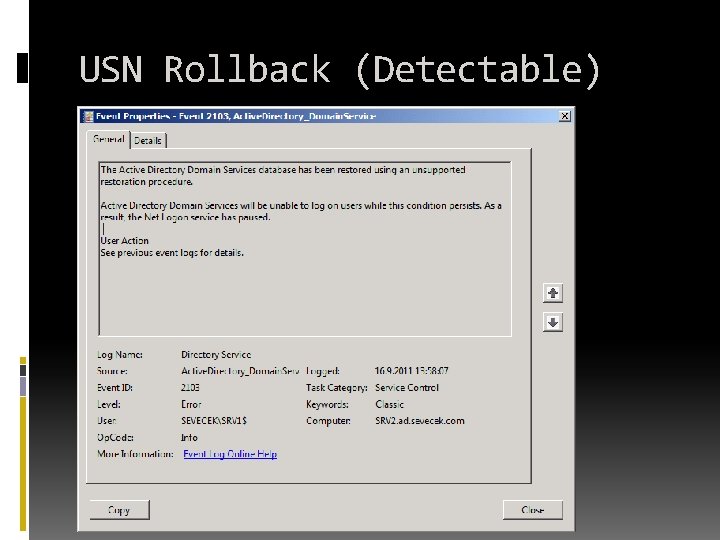Select the Keywords value 'Classic'
Viewport: 720px width, 540px height.
coord(389,405)
